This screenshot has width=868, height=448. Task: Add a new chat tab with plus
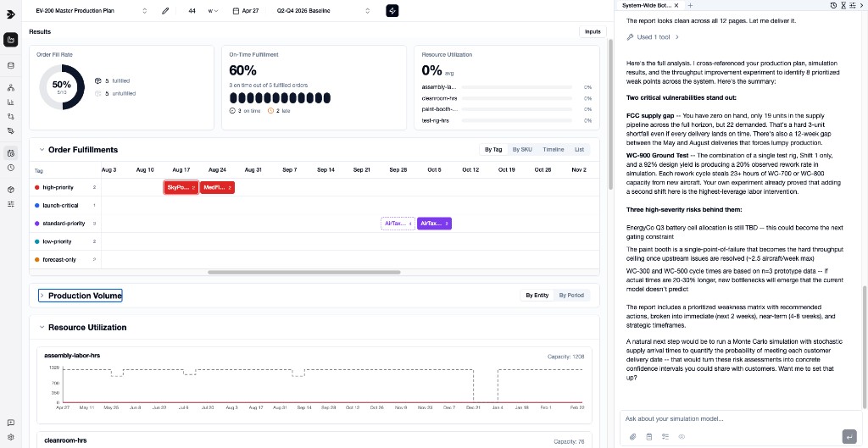[691, 5]
